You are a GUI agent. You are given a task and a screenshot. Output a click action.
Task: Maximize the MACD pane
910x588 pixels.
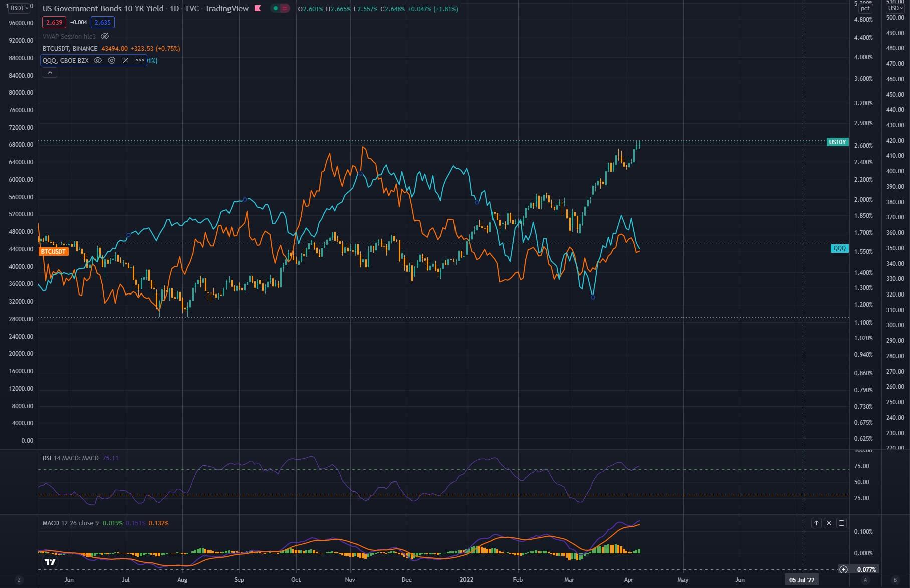coord(841,523)
